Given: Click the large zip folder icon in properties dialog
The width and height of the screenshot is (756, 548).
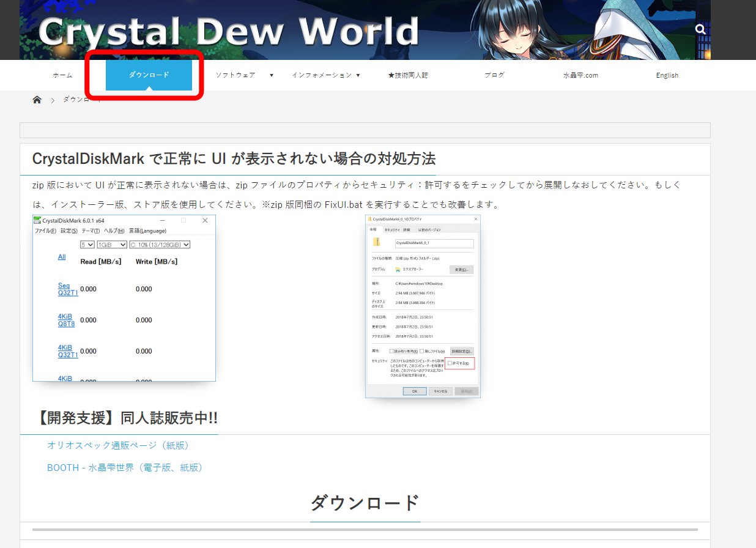Looking at the screenshot, I should pos(377,242).
